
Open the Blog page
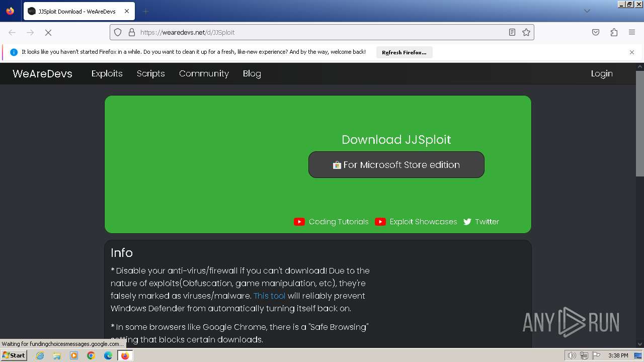[252, 73]
